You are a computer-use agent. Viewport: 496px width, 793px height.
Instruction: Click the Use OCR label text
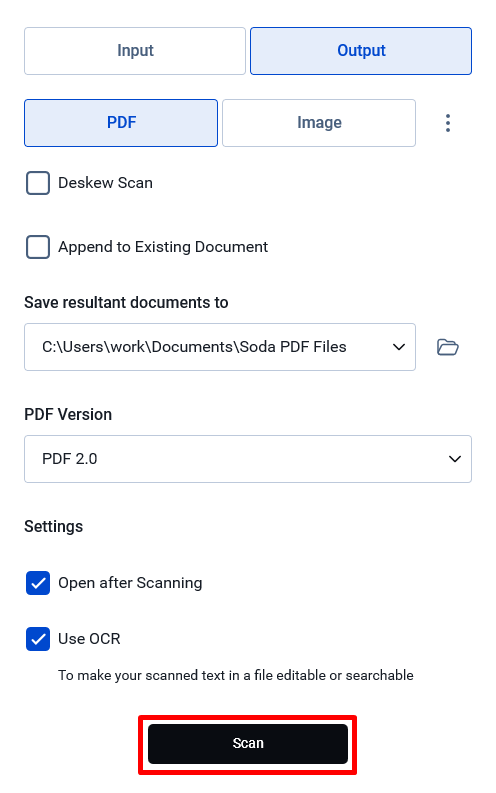(89, 639)
